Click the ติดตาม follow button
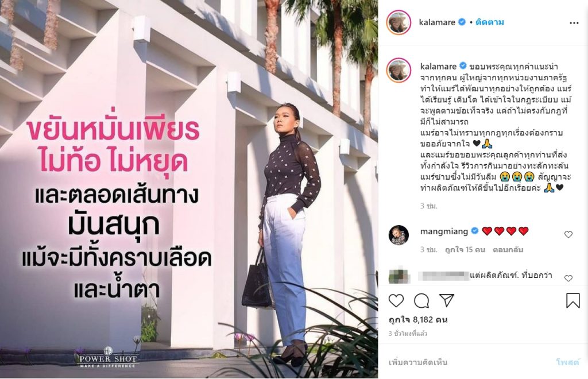 click(x=489, y=22)
